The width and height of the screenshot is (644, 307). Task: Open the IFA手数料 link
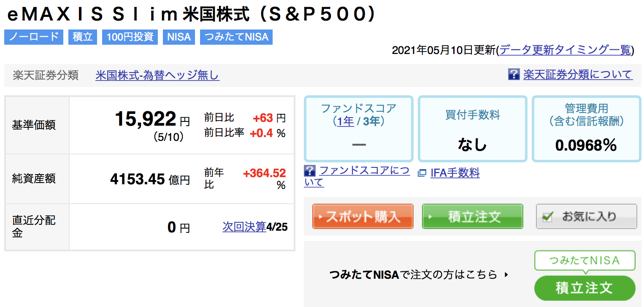[455, 173]
